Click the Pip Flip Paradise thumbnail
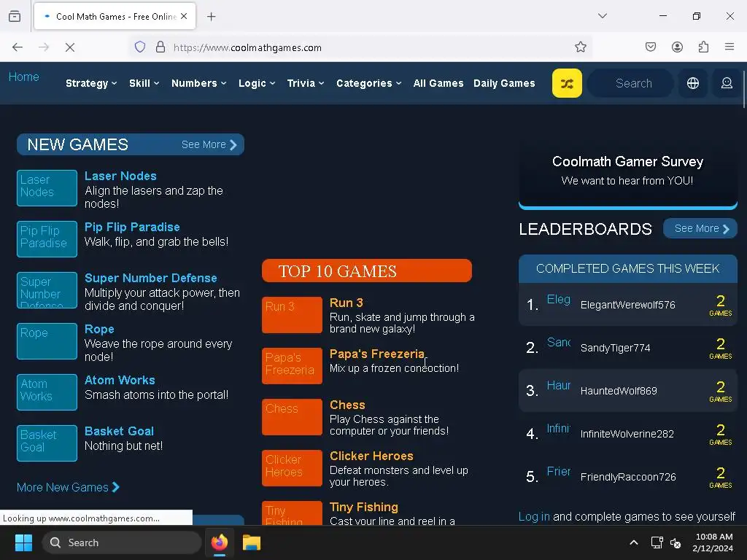747x560 pixels. coord(47,239)
